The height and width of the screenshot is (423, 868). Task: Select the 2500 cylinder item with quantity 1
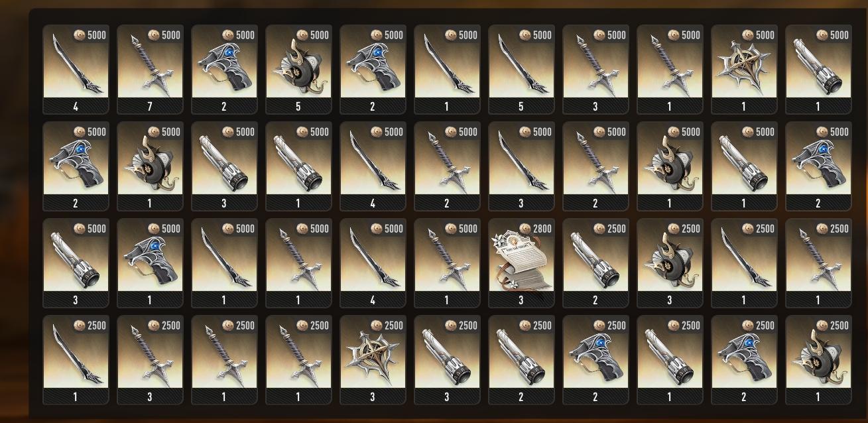(670, 360)
